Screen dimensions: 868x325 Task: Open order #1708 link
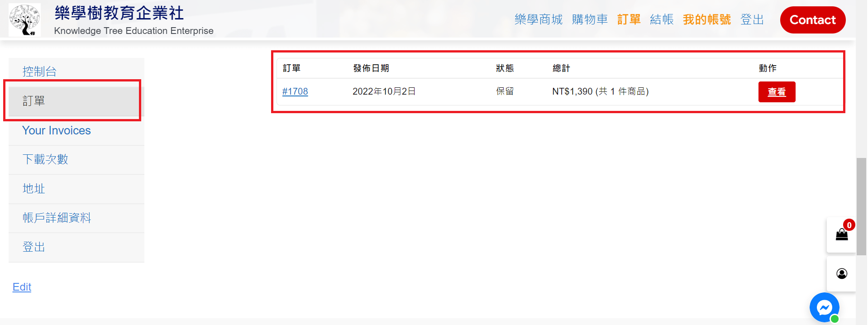tap(295, 91)
